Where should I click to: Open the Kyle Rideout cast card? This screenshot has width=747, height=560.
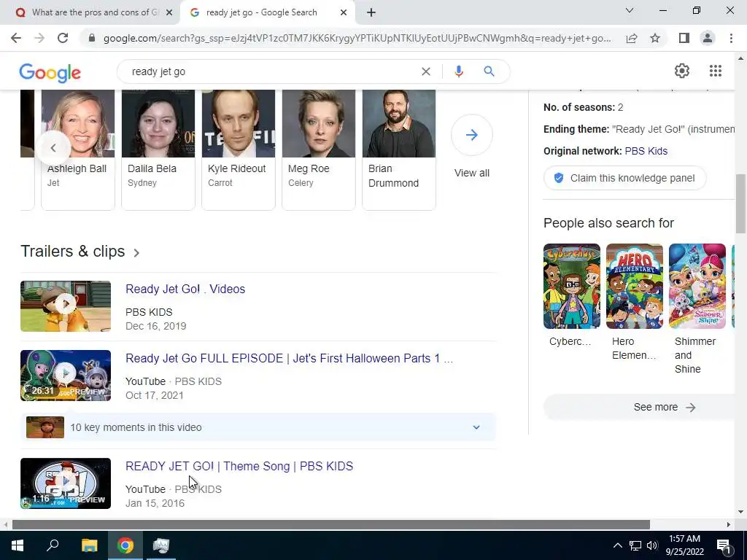tap(239, 149)
